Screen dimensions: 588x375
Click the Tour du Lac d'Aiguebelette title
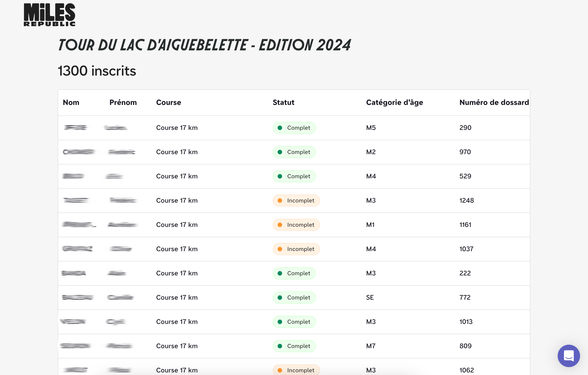(x=204, y=45)
